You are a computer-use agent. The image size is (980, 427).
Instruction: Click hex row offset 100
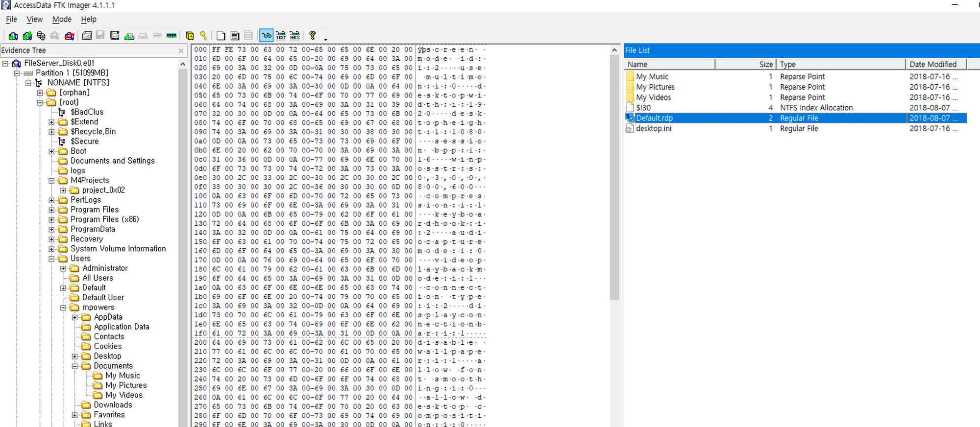[200, 196]
